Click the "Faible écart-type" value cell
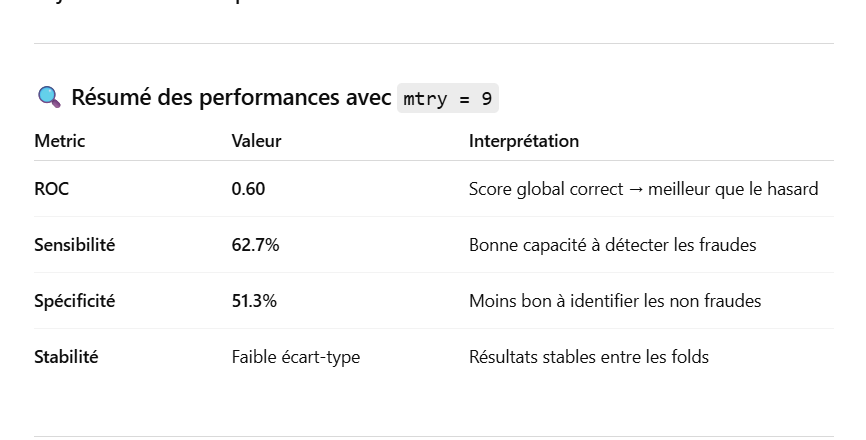Image resolution: width=866 pixels, height=440 pixels. pyautogui.click(x=295, y=357)
